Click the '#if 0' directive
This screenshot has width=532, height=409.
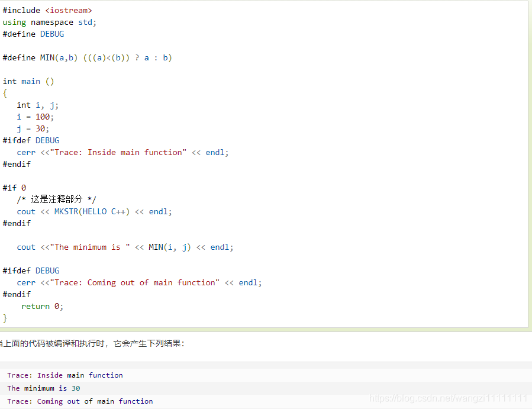point(14,188)
